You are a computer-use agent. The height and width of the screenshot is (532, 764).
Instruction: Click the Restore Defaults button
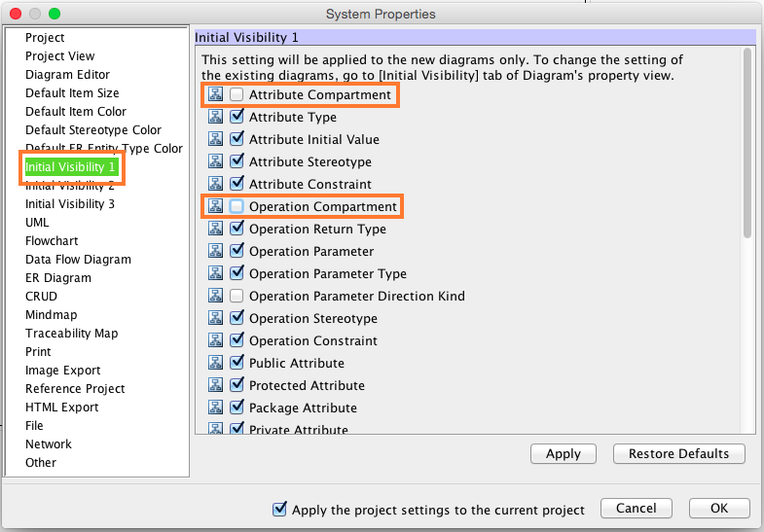coord(678,454)
